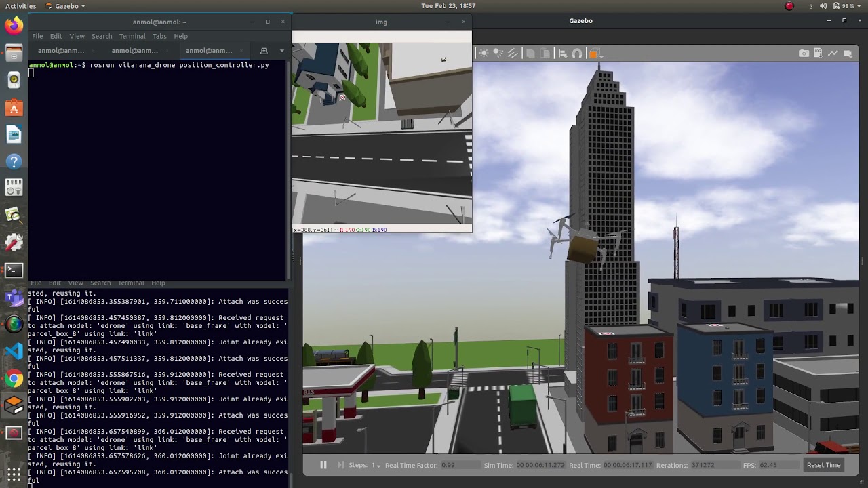Click the volume icon in system tray
The width and height of the screenshot is (868, 488).
(x=823, y=6)
